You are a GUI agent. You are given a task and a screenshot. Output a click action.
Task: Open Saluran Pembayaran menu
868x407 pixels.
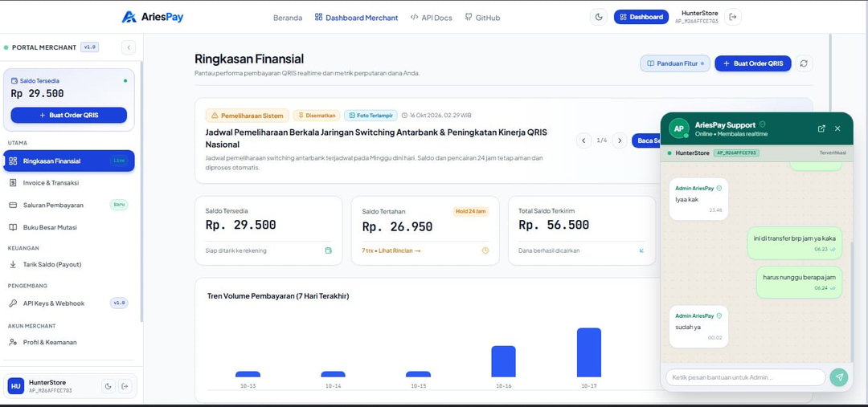pyautogui.click(x=68, y=206)
